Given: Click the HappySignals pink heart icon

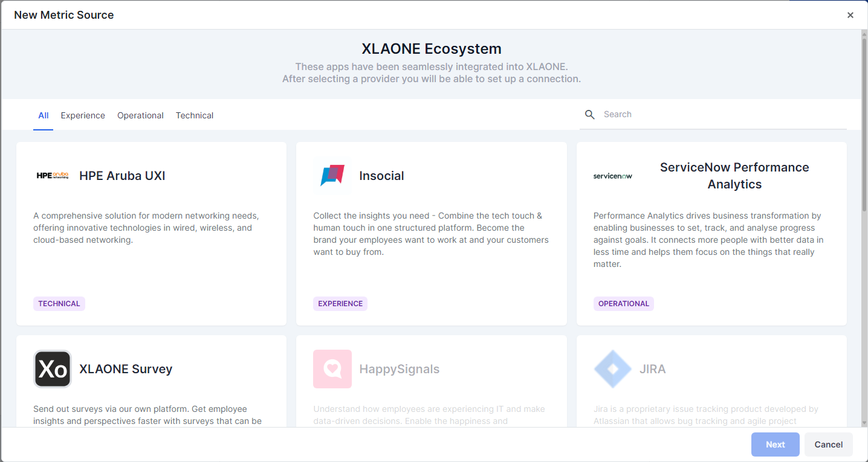Looking at the screenshot, I should (x=332, y=369).
